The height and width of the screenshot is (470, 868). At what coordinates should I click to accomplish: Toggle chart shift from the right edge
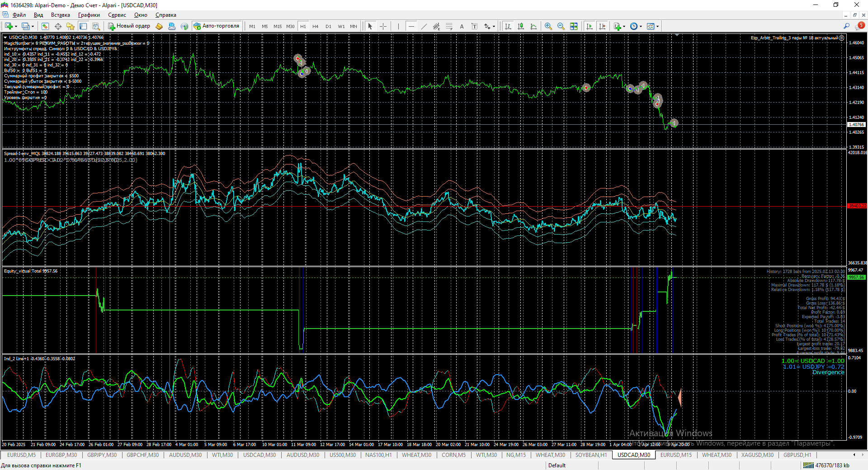pyautogui.click(x=602, y=26)
